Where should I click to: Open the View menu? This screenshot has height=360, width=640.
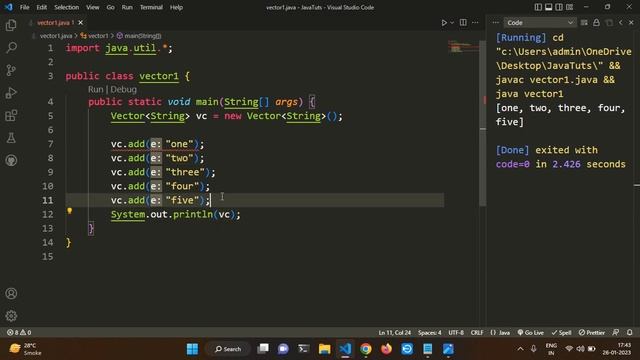point(93,7)
